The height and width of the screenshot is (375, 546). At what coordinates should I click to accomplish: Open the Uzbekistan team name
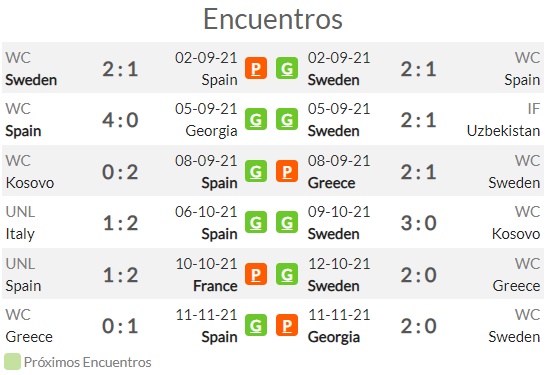coord(503,131)
